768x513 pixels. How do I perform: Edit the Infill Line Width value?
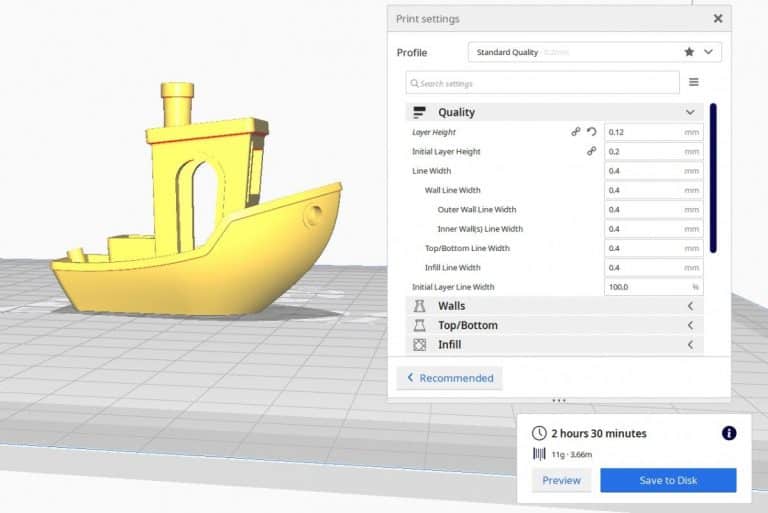click(653, 268)
